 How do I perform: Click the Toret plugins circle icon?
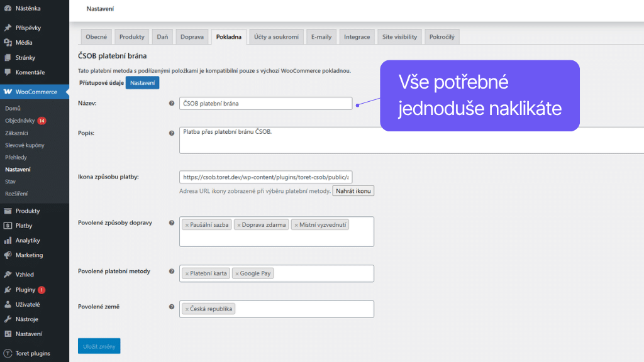coord(8,353)
